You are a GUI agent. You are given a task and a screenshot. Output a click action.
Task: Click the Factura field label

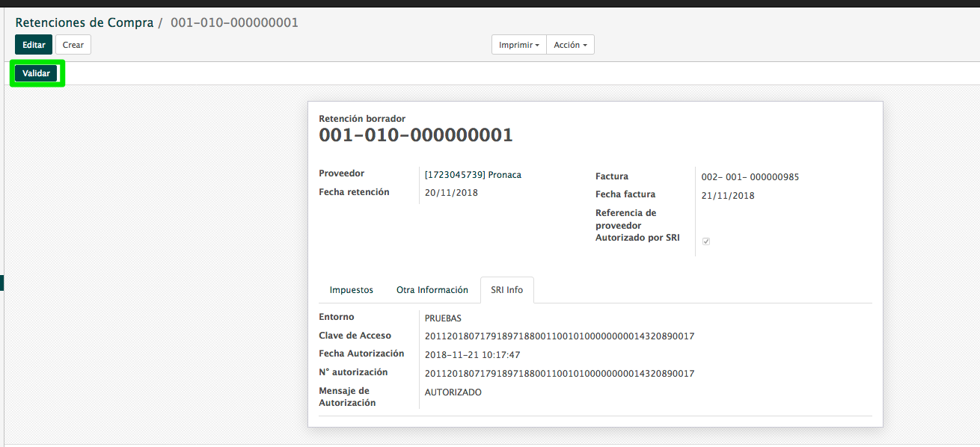pyautogui.click(x=612, y=176)
